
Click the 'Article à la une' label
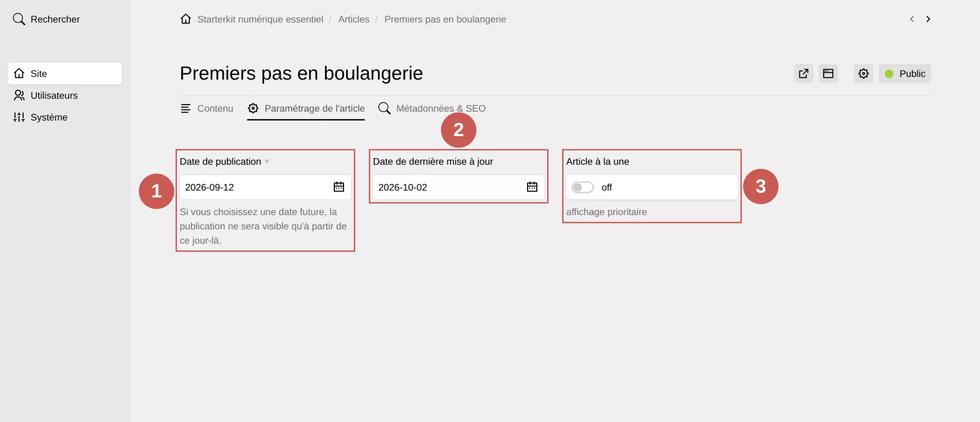pyautogui.click(x=598, y=162)
